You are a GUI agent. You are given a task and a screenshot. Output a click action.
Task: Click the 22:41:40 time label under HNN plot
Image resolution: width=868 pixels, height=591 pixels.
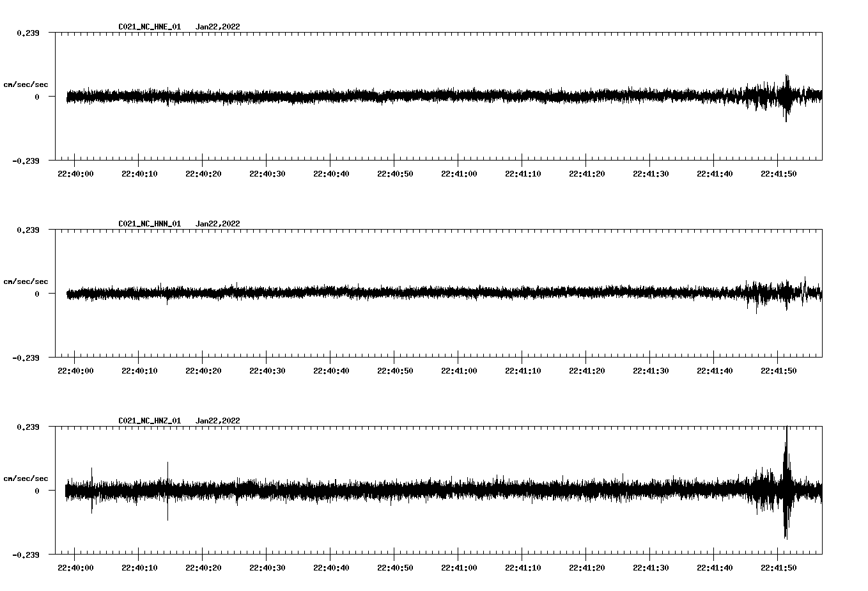point(715,371)
